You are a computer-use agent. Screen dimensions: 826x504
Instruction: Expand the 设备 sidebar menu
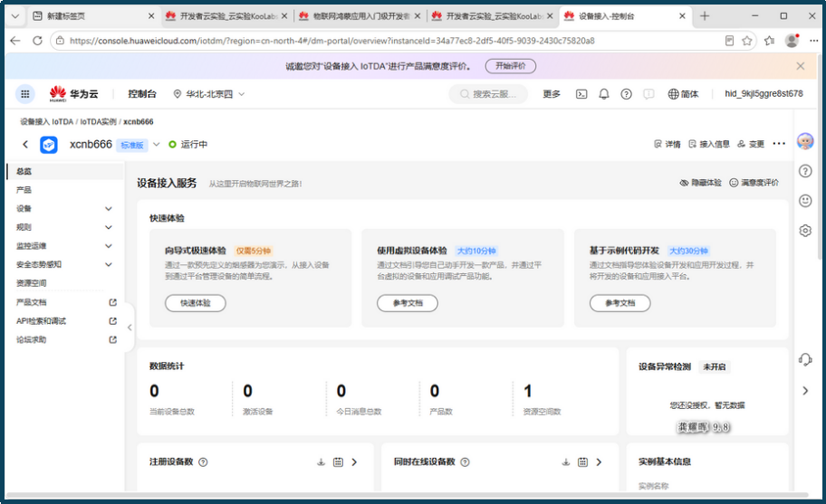pos(109,209)
